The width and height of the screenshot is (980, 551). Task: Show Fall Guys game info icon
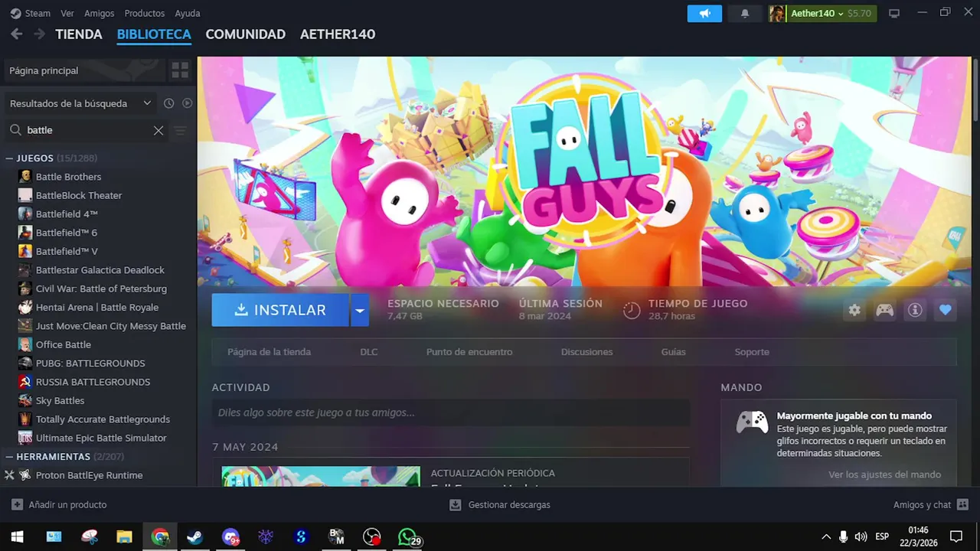[x=915, y=310]
